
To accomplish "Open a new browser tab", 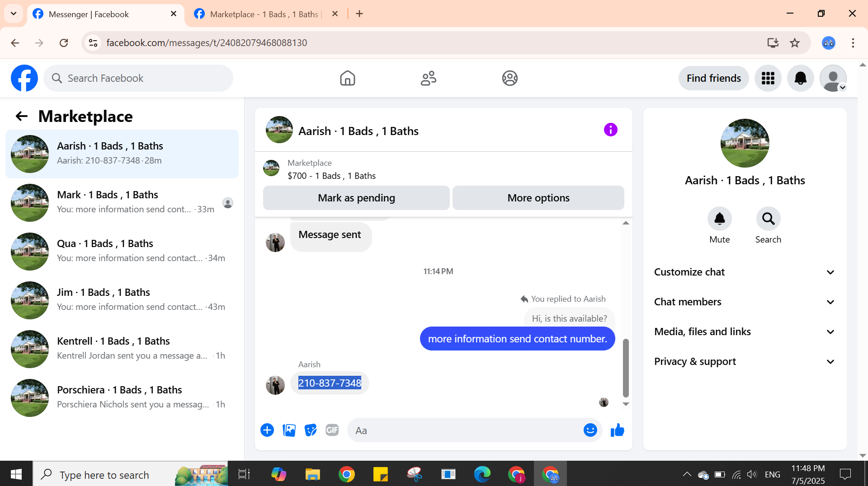I will [359, 14].
